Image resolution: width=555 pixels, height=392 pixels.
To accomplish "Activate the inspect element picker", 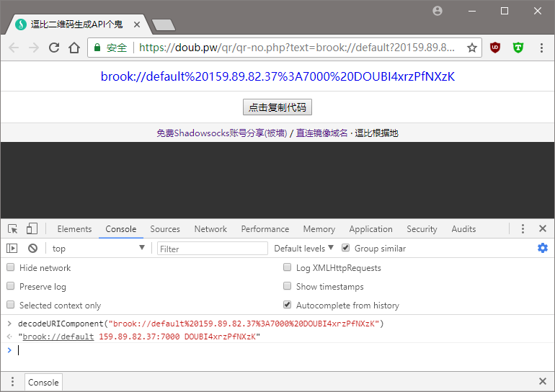I will click(13, 229).
